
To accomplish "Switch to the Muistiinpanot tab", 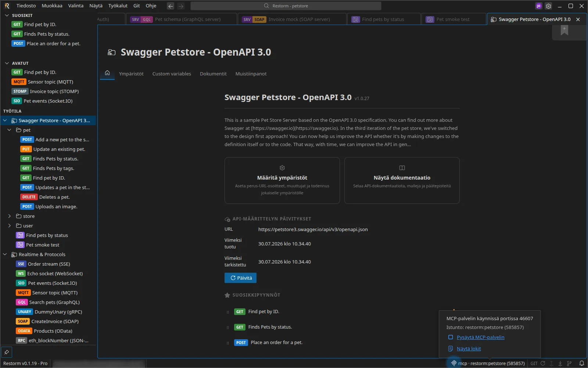I will (251, 74).
